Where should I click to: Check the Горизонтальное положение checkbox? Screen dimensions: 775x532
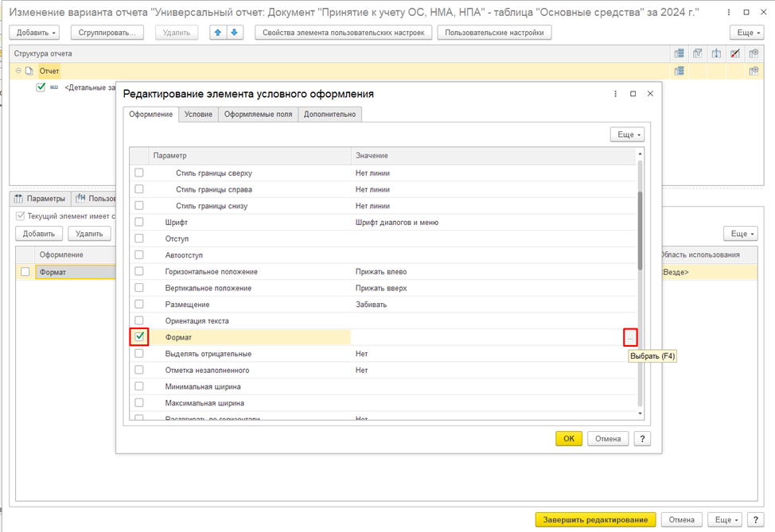[139, 271]
